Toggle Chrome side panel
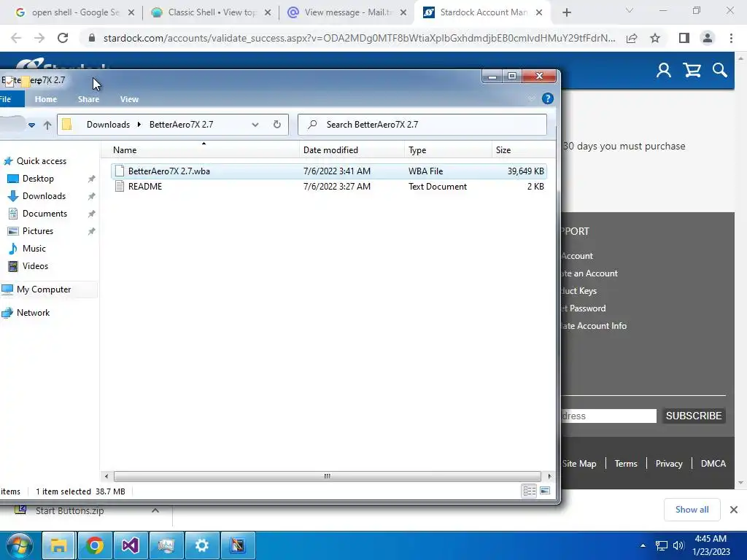This screenshot has height=560, width=747. pyautogui.click(x=684, y=38)
